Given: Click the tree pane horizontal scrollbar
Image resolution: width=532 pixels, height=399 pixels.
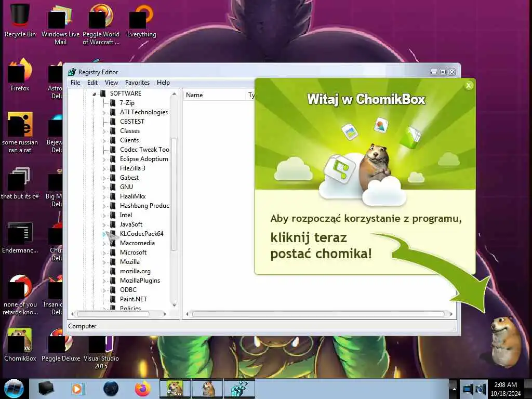Looking at the screenshot, I should pos(113,314).
